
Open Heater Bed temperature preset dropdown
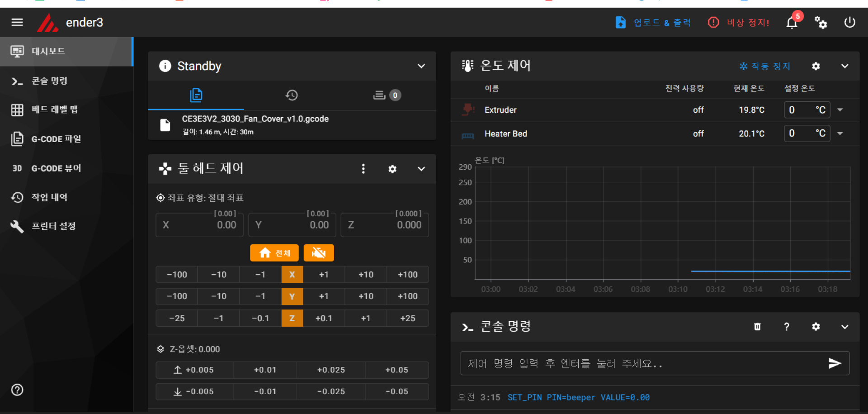(x=840, y=133)
